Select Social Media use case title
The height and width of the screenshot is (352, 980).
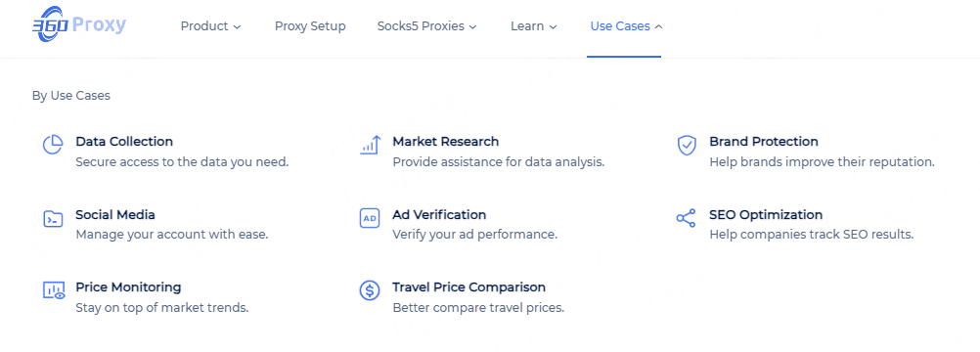point(115,214)
